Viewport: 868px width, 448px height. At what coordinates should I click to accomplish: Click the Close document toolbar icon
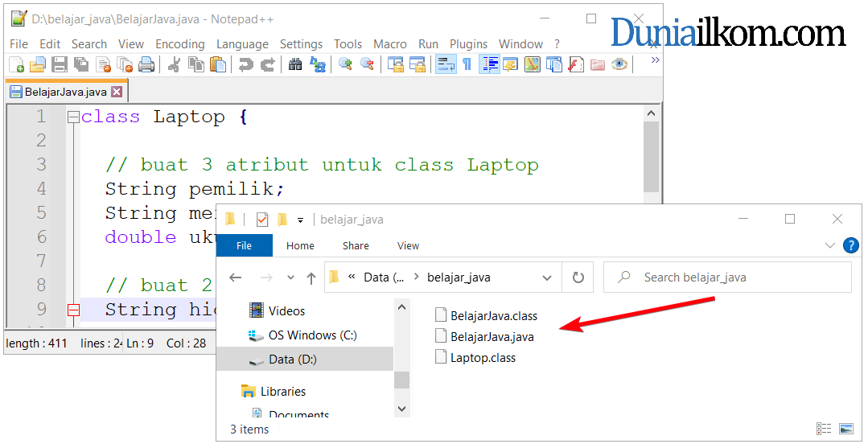[104, 65]
